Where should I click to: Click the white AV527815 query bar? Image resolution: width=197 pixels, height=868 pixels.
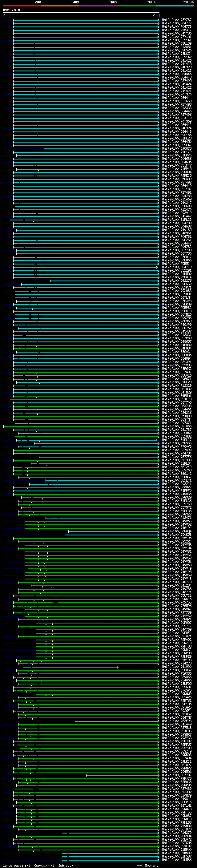click(x=81, y=12)
